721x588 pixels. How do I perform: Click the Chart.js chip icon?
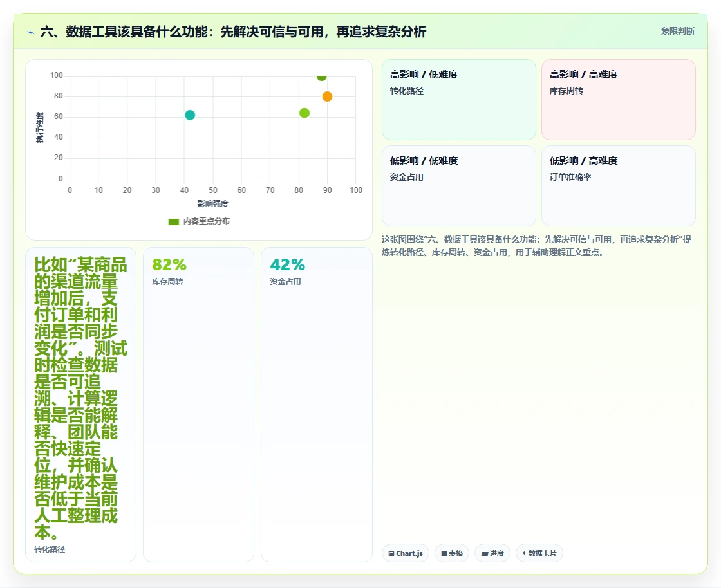click(391, 553)
